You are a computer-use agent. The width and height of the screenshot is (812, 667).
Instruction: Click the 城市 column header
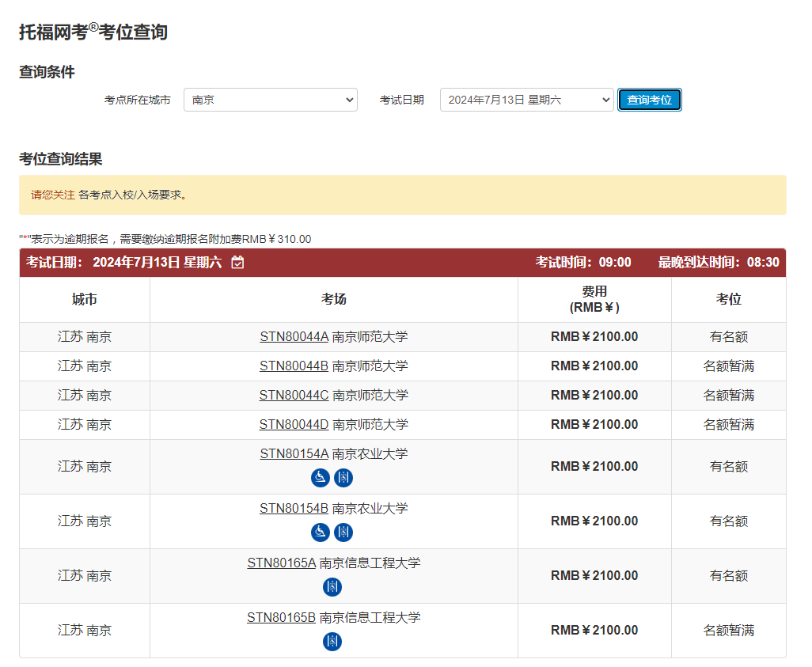pyautogui.click(x=85, y=299)
